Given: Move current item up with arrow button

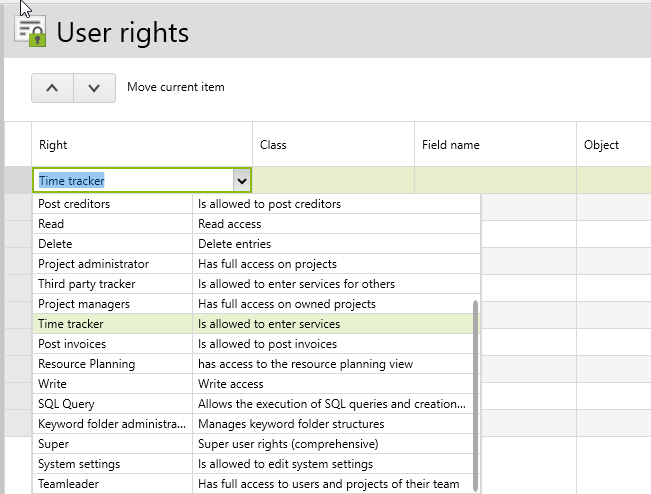Looking at the screenshot, I should point(53,88).
